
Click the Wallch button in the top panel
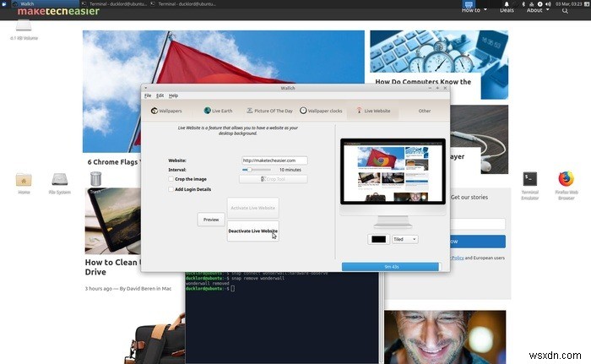coord(44,3)
